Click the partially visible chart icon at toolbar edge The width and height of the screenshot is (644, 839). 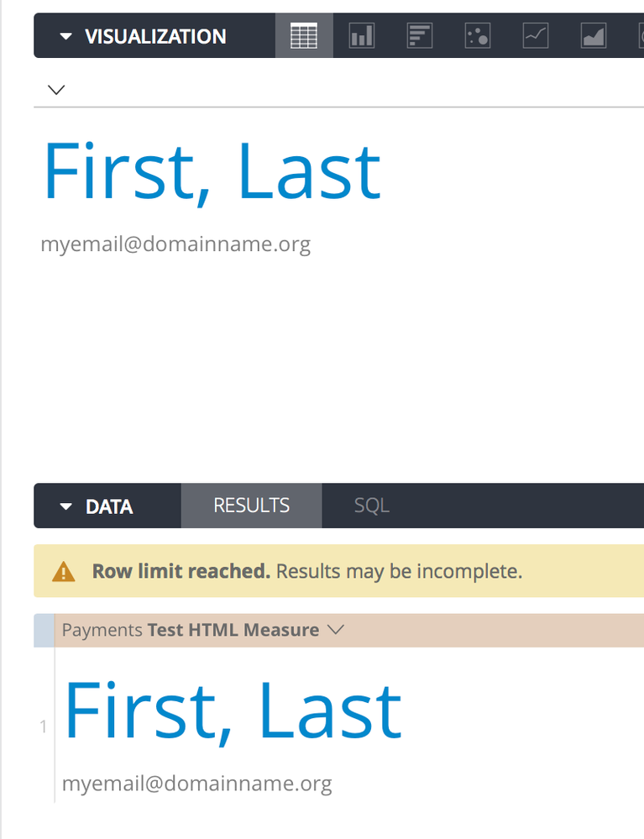pos(641,36)
